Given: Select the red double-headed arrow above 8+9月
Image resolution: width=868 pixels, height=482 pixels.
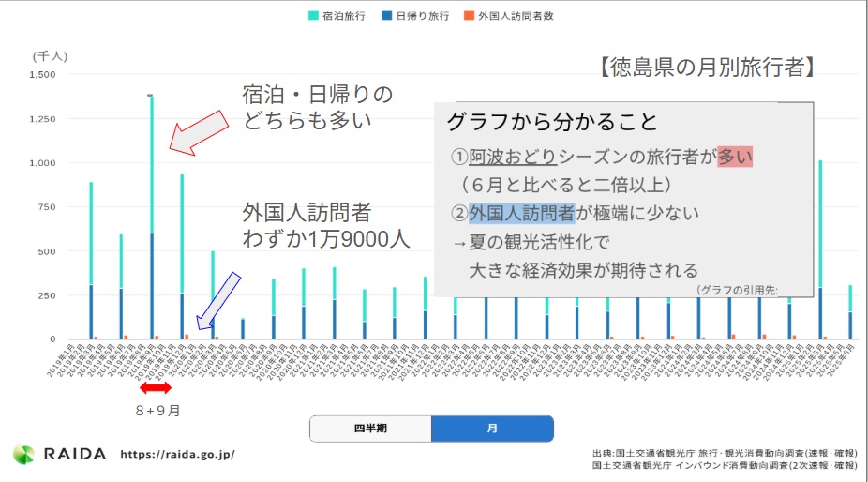Looking at the screenshot, I should (x=155, y=387).
